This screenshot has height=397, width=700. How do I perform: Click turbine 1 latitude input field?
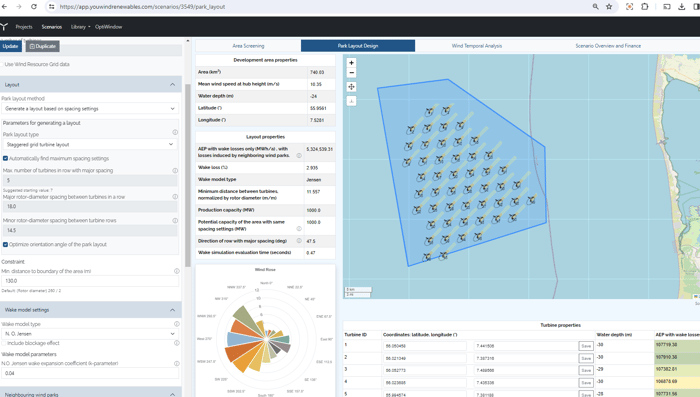pos(425,346)
